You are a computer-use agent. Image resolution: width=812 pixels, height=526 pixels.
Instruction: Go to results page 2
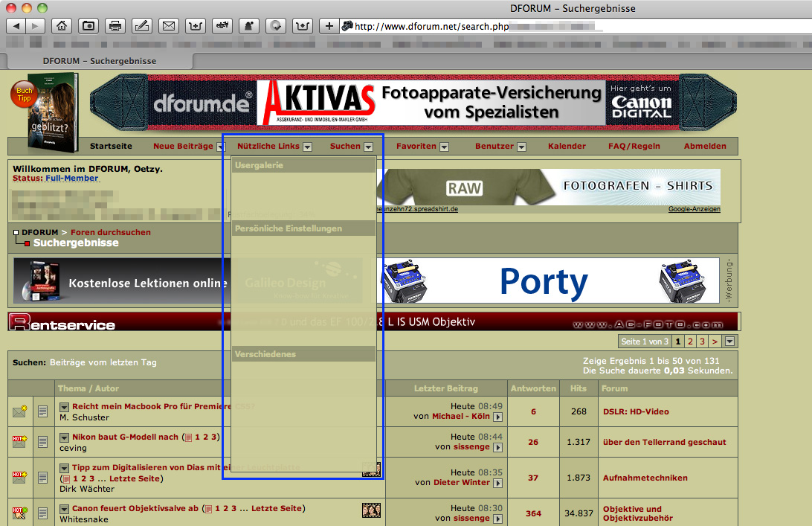[690, 341]
